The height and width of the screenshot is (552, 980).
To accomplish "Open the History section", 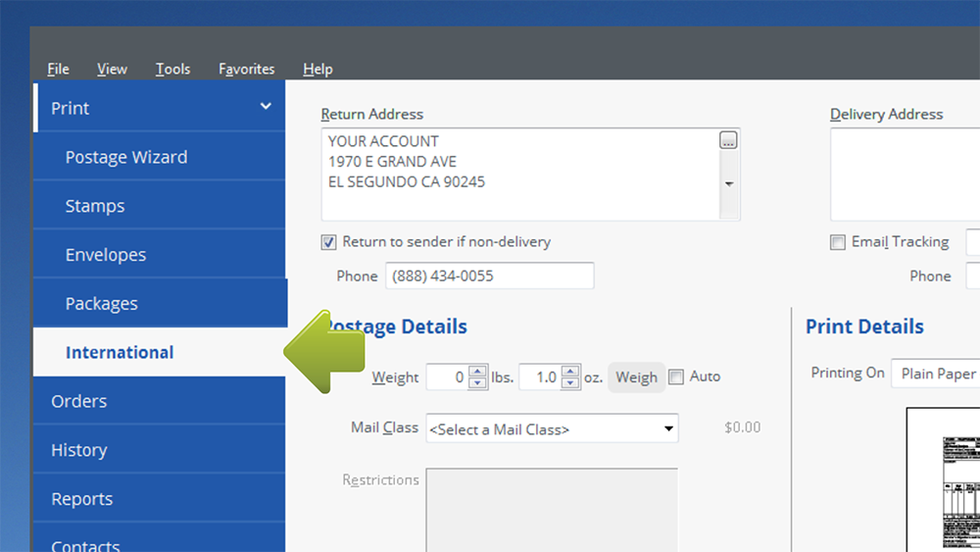I will [79, 450].
